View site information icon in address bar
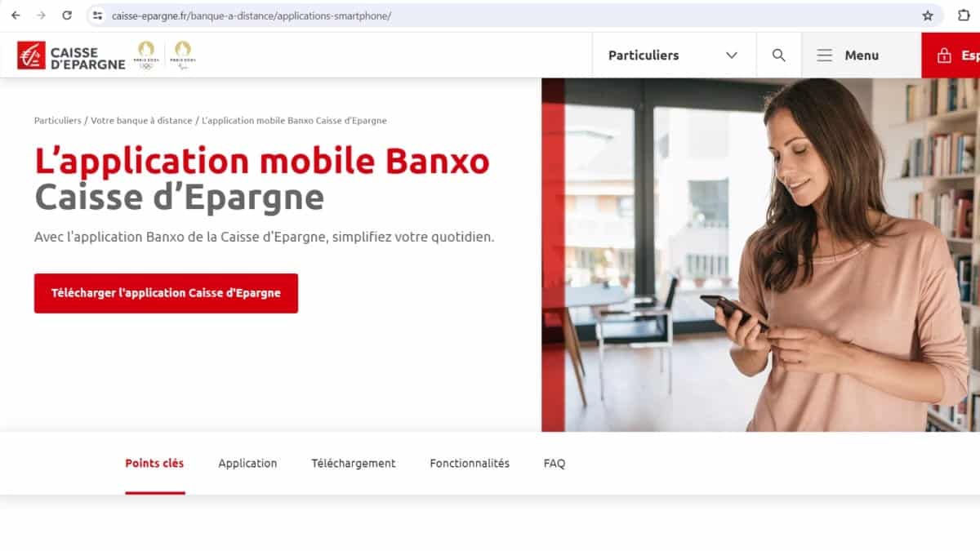This screenshot has width=980, height=551. [x=97, y=16]
